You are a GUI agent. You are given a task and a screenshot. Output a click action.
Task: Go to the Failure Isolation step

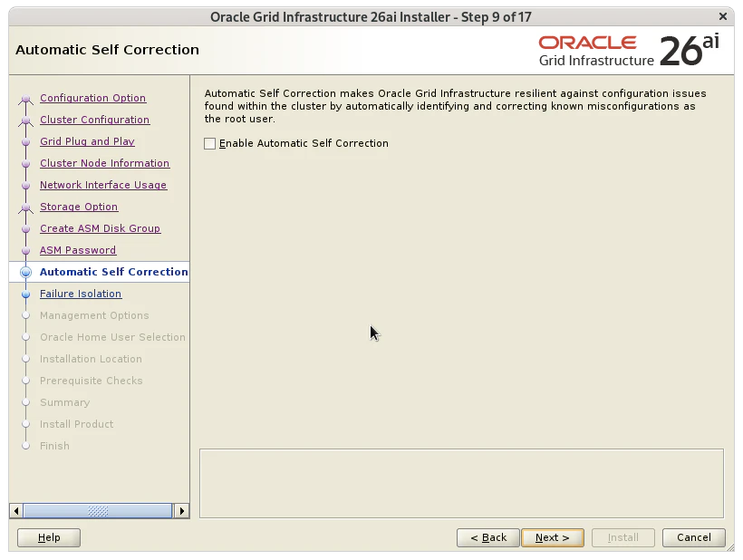pyautogui.click(x=81, y=294)
